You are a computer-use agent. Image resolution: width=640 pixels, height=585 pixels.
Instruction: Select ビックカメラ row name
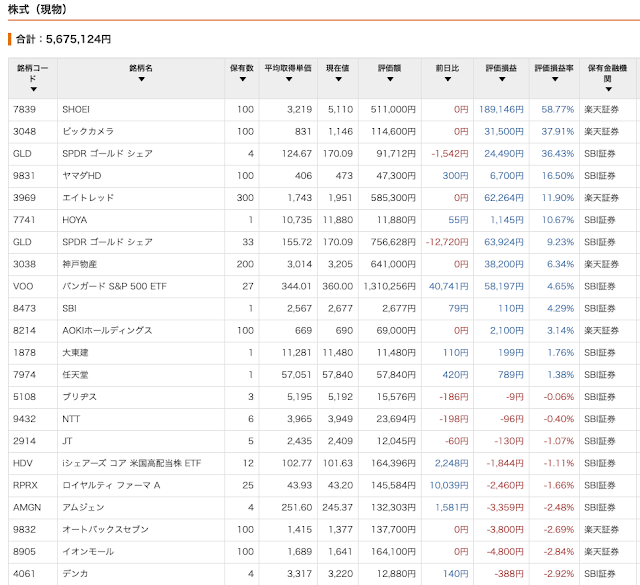pos(88,131)
